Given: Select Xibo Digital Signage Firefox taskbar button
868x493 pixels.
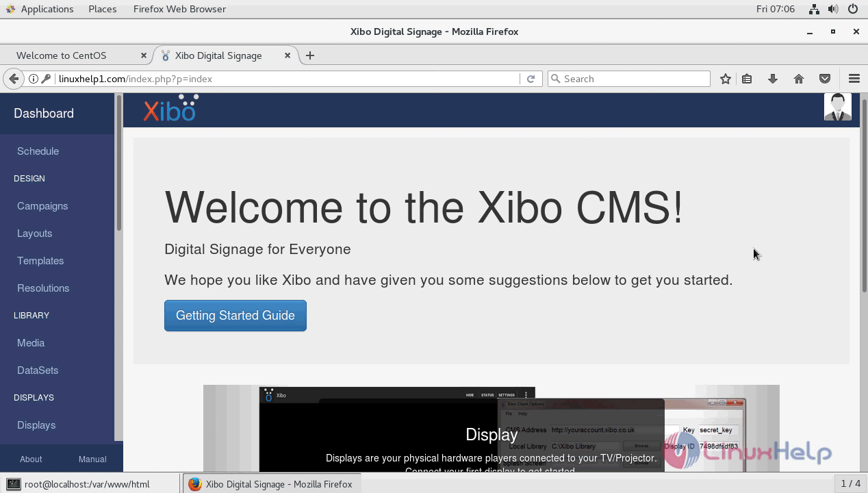Looking at the screenshot, I should [x=272, y=484].
